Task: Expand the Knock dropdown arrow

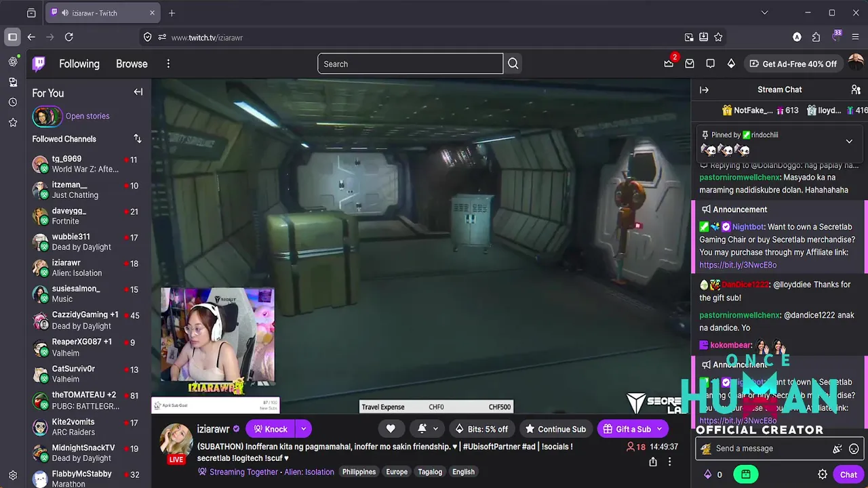Action: [303, 429]
